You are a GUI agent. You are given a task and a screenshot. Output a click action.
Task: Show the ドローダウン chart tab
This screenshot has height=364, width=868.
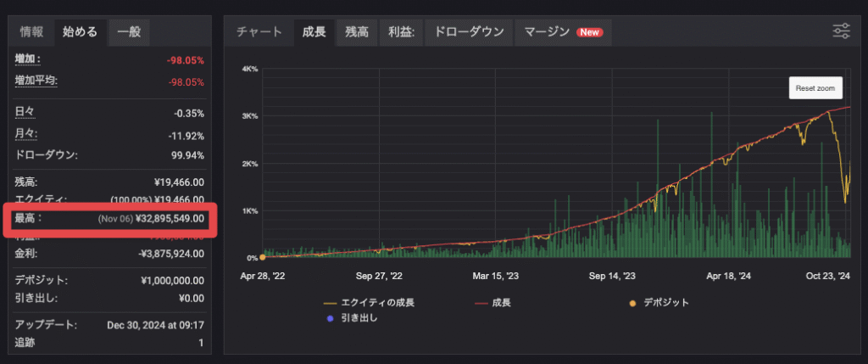point(469,32)
